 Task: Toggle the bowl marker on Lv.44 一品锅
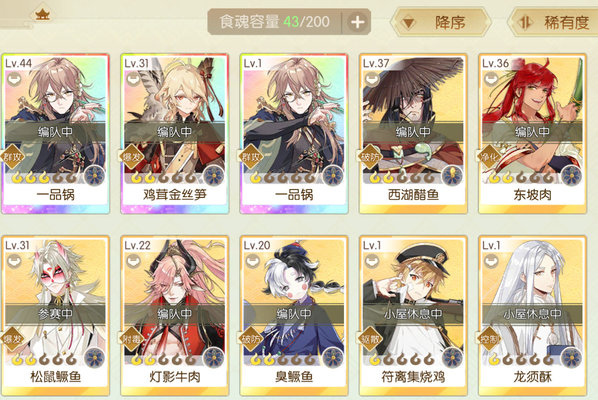tap(13, 79)
